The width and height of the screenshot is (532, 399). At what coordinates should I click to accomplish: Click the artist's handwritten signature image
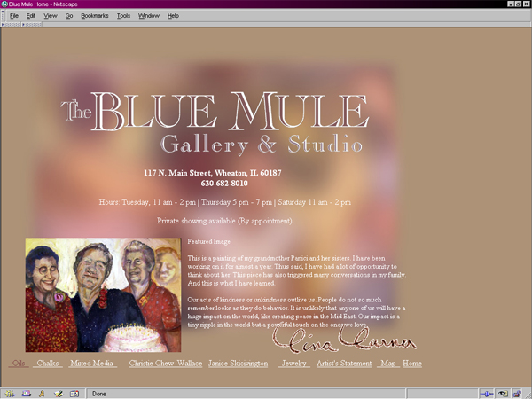[x=344, y=340]
